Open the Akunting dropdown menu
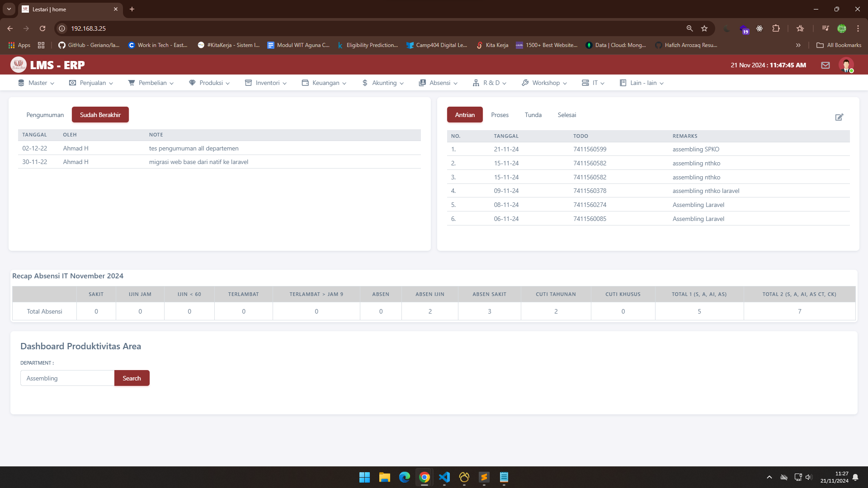 383,83
